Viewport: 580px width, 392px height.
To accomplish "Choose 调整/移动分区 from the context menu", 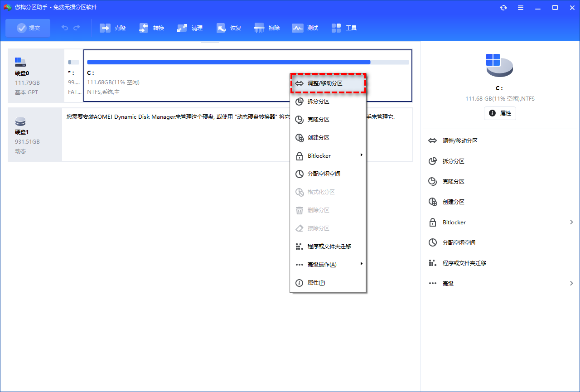I will pyautogui.click(x=328, y=83).
